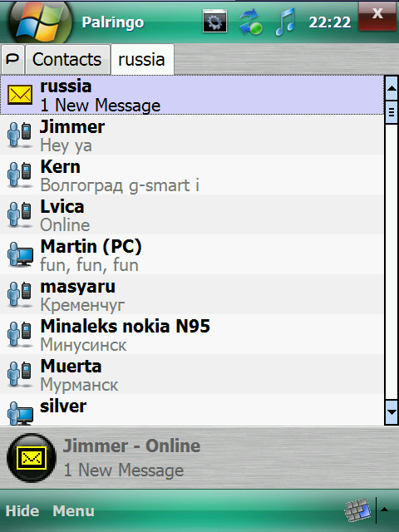Click notification text 1 New Message

124,470
